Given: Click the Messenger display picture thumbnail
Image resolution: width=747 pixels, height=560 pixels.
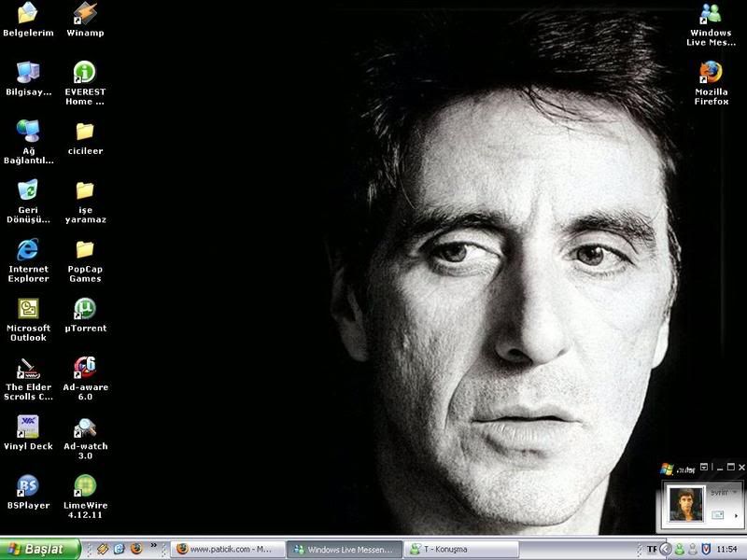Looking at the screenshot, I should pyautogui.click(x=684, y=504).
